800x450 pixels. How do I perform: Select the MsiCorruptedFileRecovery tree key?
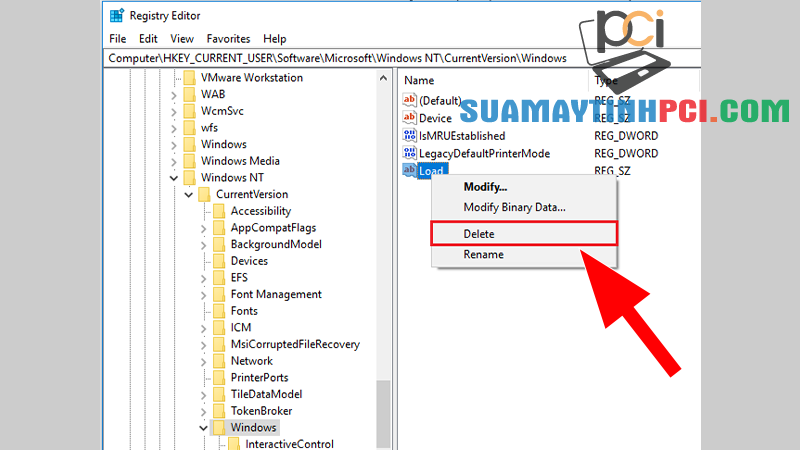295,344
